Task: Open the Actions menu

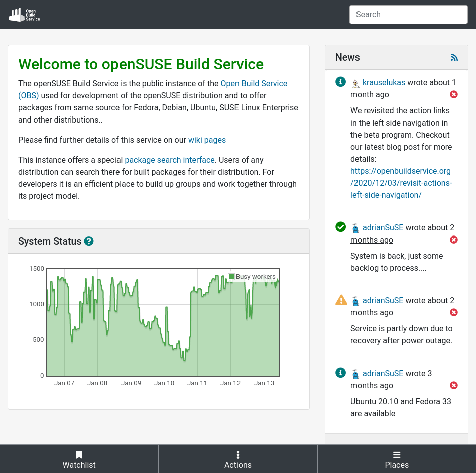Action: tap(238, 459)
